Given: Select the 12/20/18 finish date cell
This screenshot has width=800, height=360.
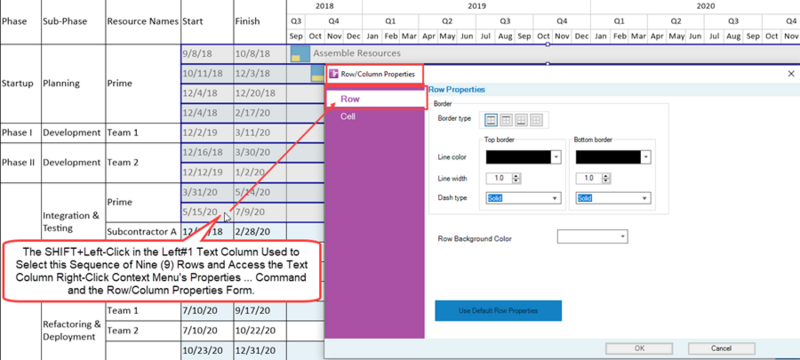Looking at the screenshot, I should [x=260, y=93].
